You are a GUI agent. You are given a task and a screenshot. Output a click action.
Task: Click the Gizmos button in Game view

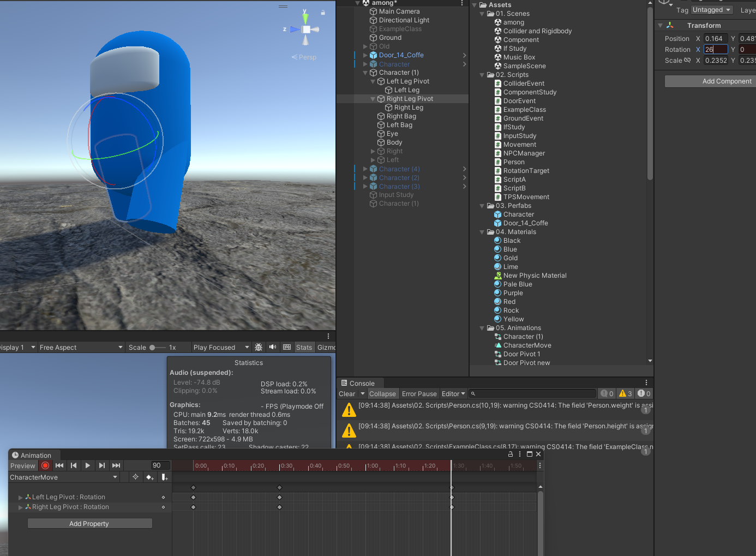coord(326,347)
